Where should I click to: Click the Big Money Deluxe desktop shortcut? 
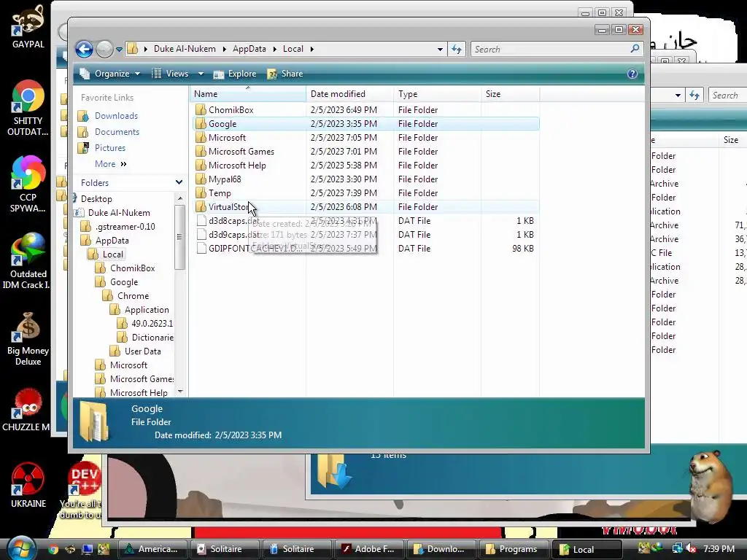[28, 339]
